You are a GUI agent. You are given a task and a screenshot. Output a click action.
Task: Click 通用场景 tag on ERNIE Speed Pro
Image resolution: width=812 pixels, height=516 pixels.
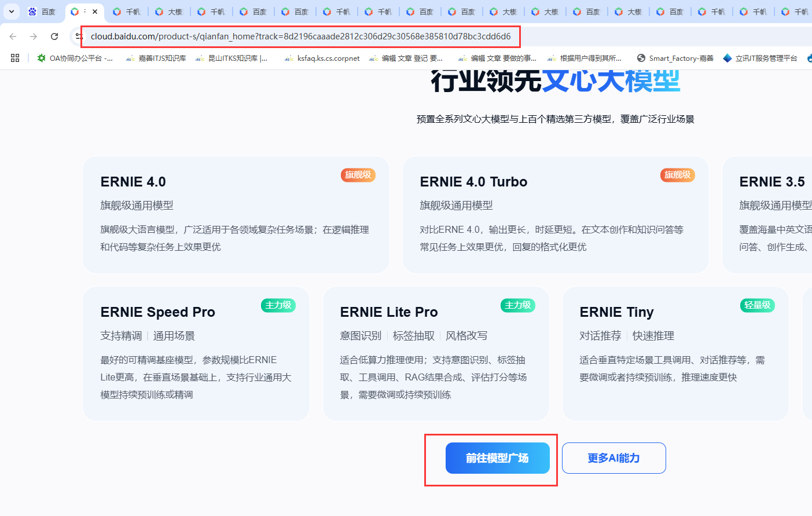(x=174, y=336)
